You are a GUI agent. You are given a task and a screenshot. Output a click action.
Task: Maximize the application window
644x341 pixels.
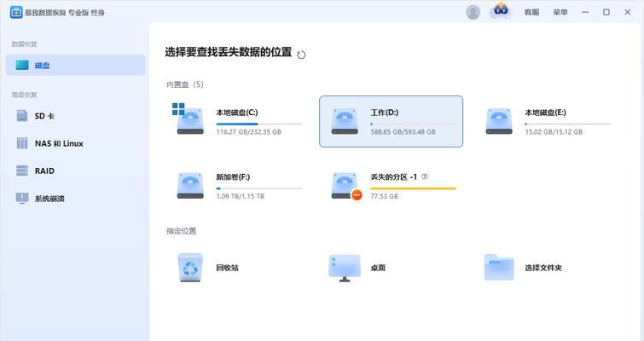[606, 12]
